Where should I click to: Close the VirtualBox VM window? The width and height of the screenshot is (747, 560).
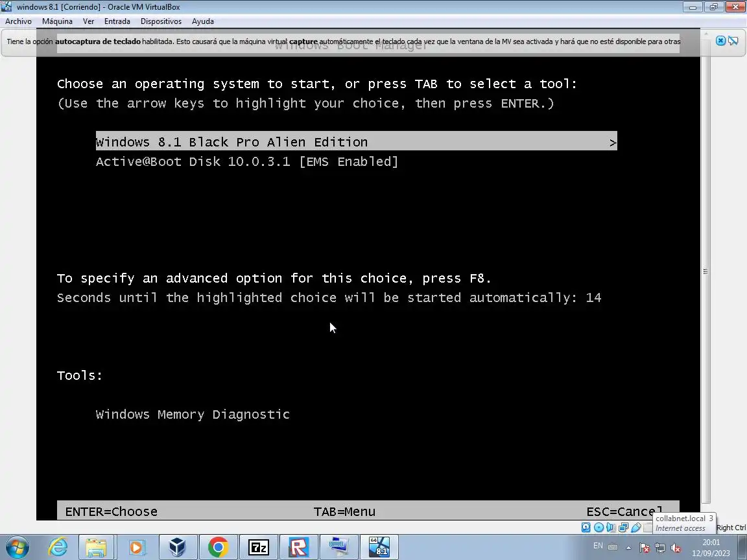pyautogui.click(x=735, y=6)
